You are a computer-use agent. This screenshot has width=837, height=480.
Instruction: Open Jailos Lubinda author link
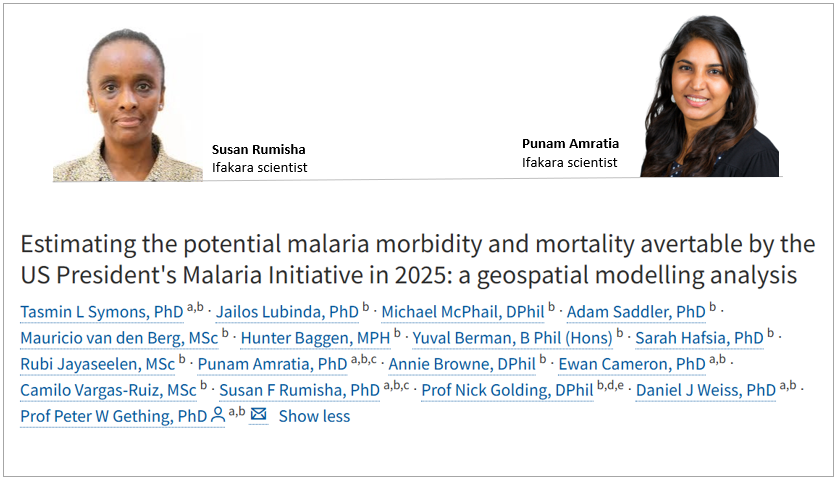coord(286,311)
